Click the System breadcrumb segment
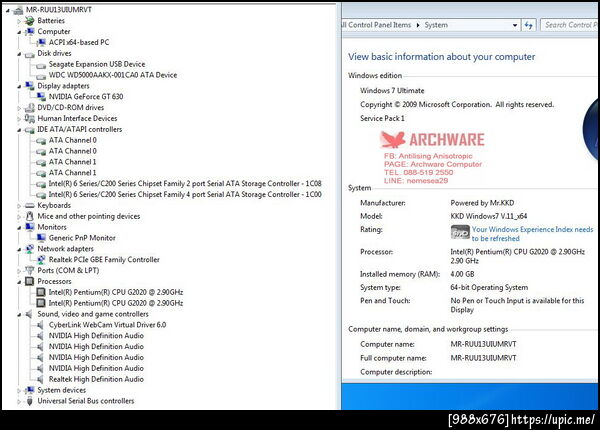The height and width of the screenshot is (430, 600). pyautogui.click(x=436, y=25)
